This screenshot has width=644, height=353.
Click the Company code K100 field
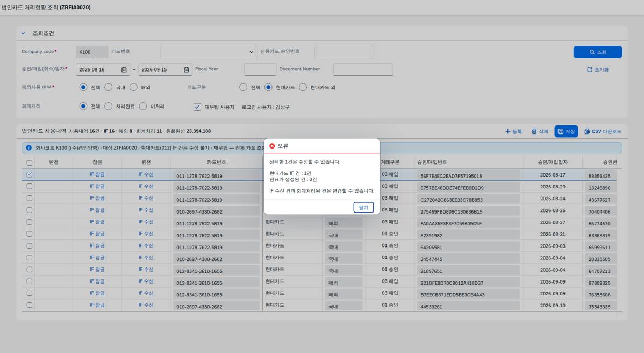(x=92, y=52)
